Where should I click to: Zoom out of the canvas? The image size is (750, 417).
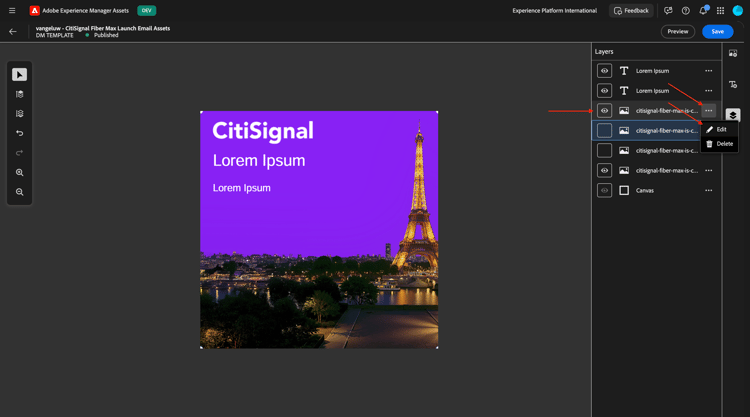tap(20, 192)
